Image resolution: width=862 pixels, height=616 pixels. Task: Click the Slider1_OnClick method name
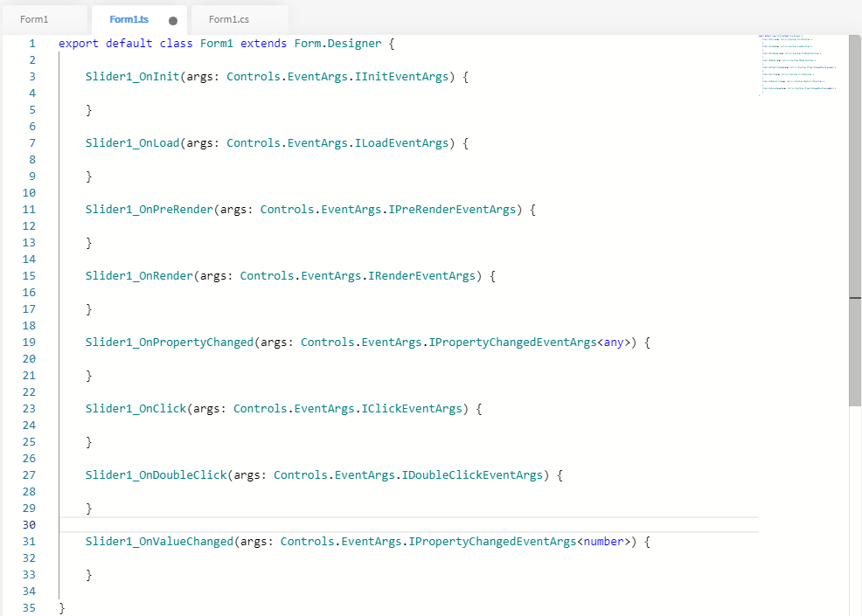click(136, 408)
